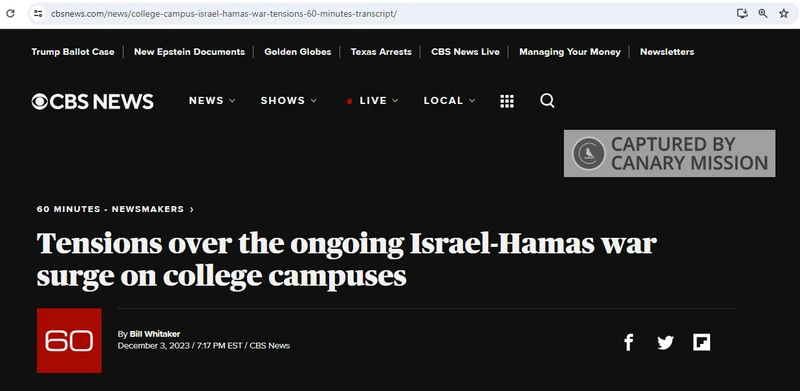800x391 pixels.
Task: Open the Trump Ballot Case topic link
Action: point(73,52)
